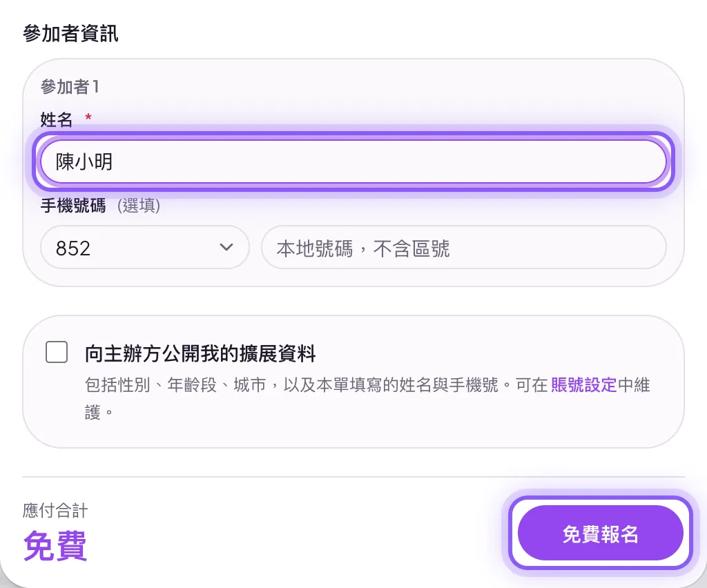Image resolution: width=707 pixels, height=588 pixels.
Task: Tick the 向主辦方公開我的擴展資料 checkbox
Action: click(57, 352)
